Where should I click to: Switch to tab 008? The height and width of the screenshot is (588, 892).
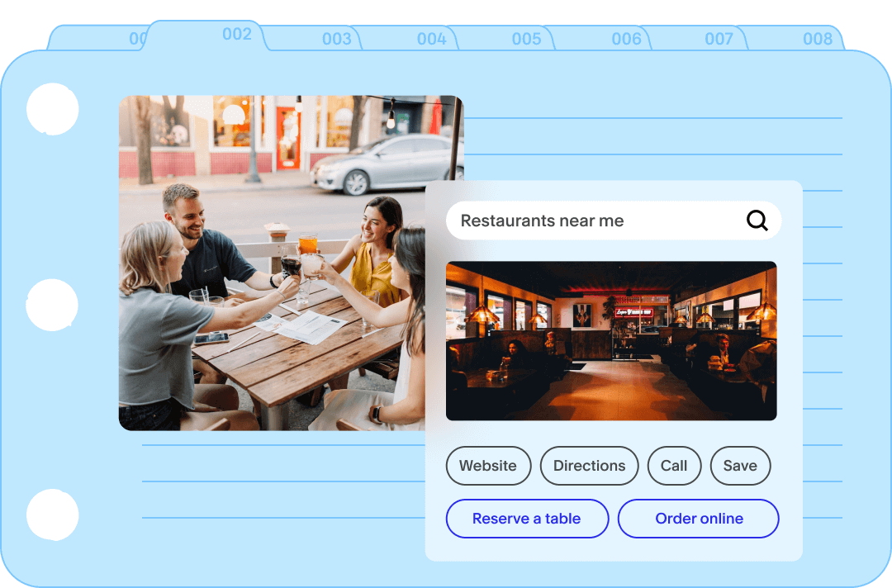pyautogui.click(x=816, y=38)
